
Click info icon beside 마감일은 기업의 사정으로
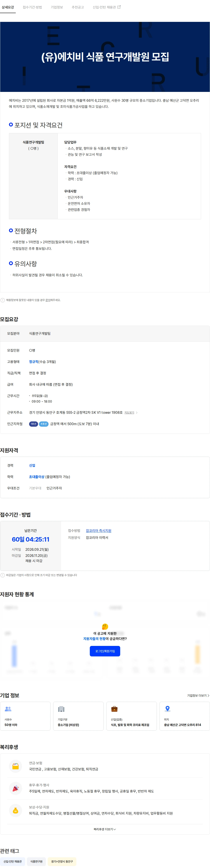click(x=3, y=575)
